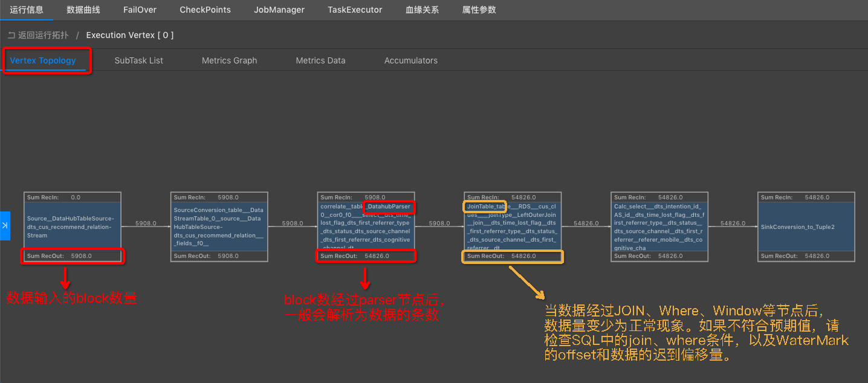Screen dimensions: 868x383
Task: Switch to the Metrics Graph sub-tab
Action: pyautogui.click(x=230, y=60)
